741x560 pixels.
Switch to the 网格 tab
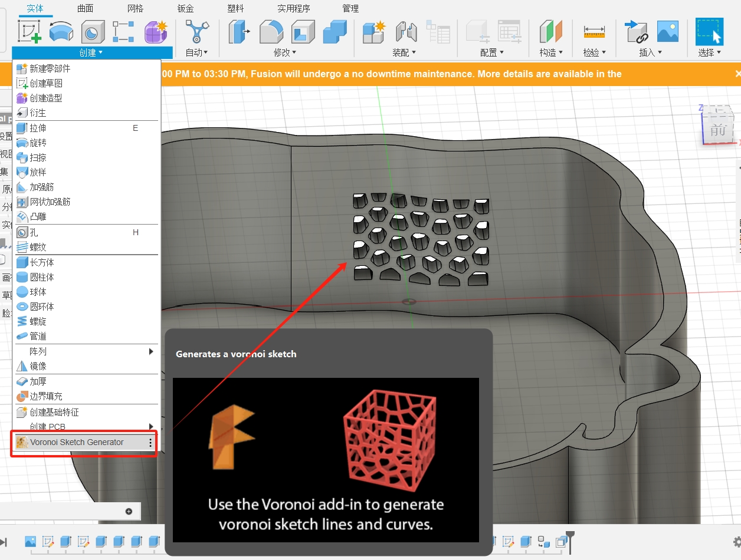coord(136,8)
